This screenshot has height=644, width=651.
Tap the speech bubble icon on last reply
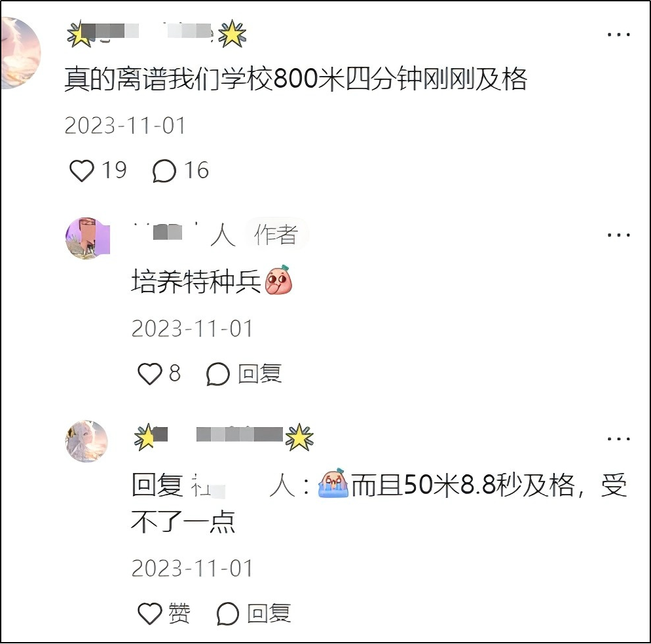coord(228,614)
